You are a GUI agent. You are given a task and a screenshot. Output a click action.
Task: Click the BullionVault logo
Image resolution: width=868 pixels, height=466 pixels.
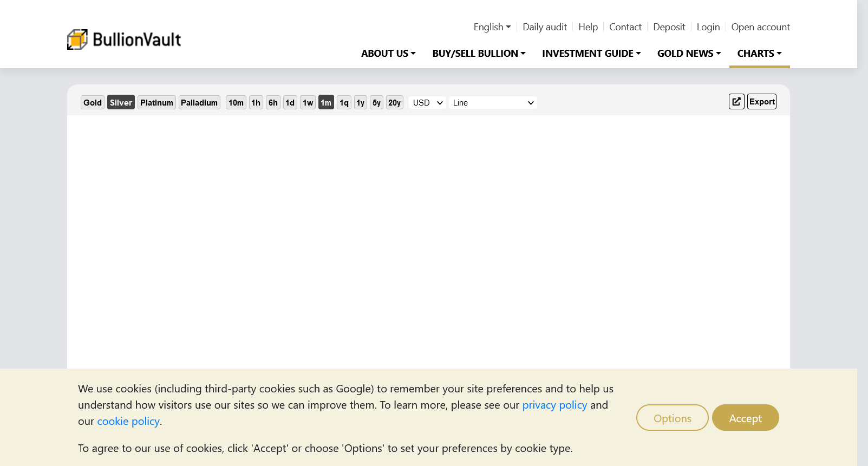click(124, 40)
